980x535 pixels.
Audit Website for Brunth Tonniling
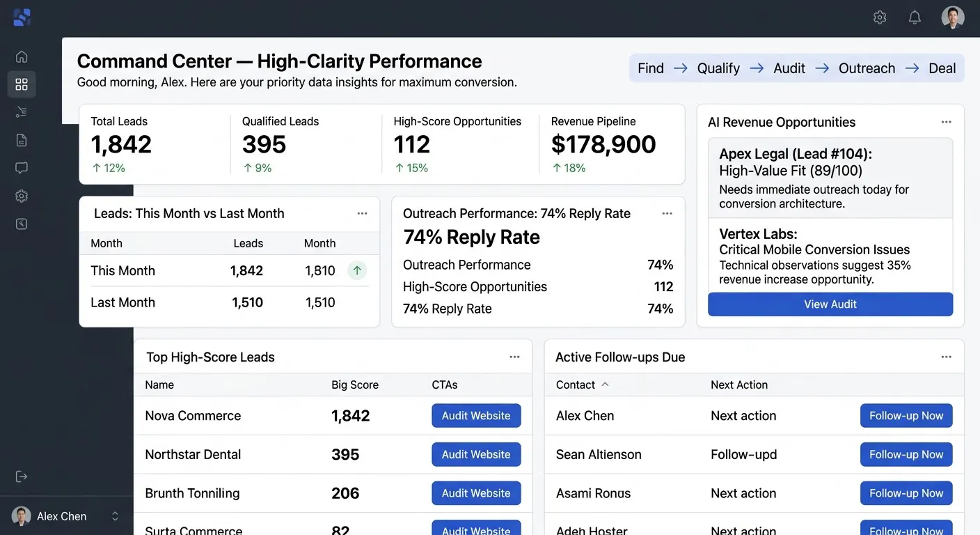click(476, 493)
